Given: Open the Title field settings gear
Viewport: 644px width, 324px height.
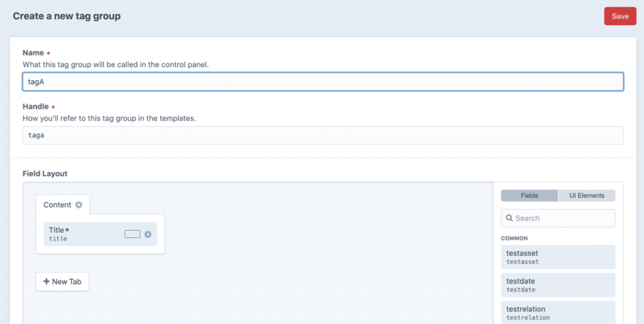Looking at the screenshot, I should coord(148,234).
